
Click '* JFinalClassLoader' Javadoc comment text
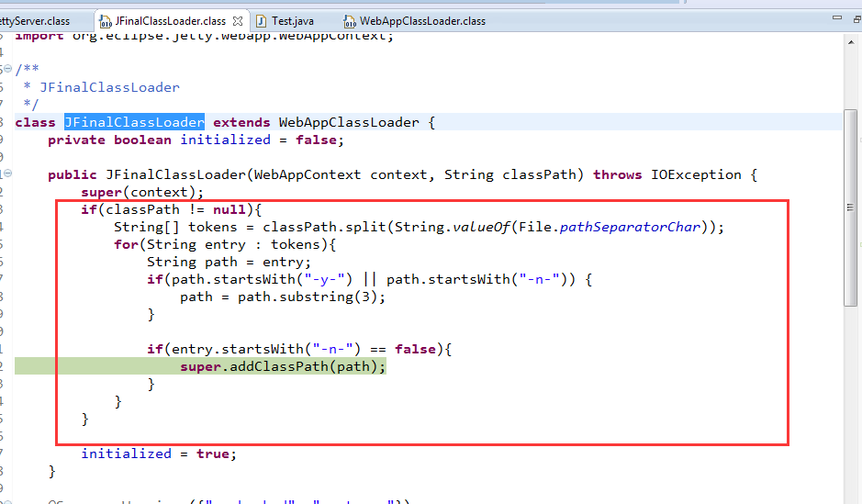(x=101, y=87)
